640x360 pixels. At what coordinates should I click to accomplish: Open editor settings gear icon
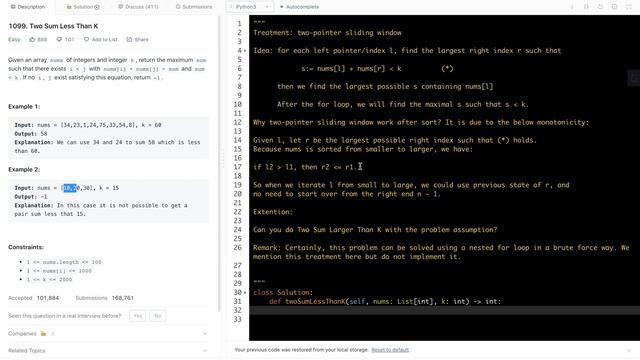pyautogui.click(x=614, y=7)
